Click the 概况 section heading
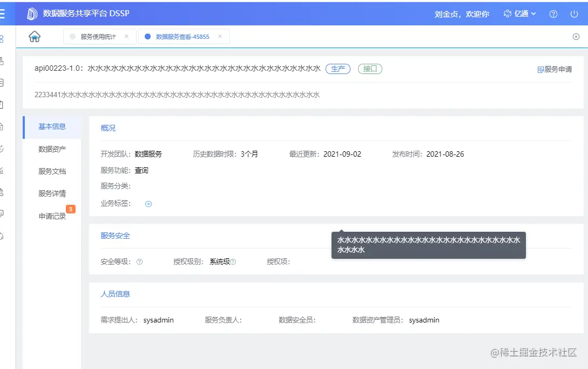The height and width of the screenshot is (369, 588). tap(108, 128)
